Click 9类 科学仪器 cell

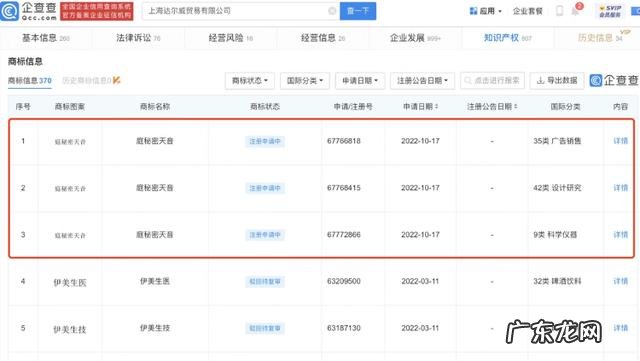555,235
